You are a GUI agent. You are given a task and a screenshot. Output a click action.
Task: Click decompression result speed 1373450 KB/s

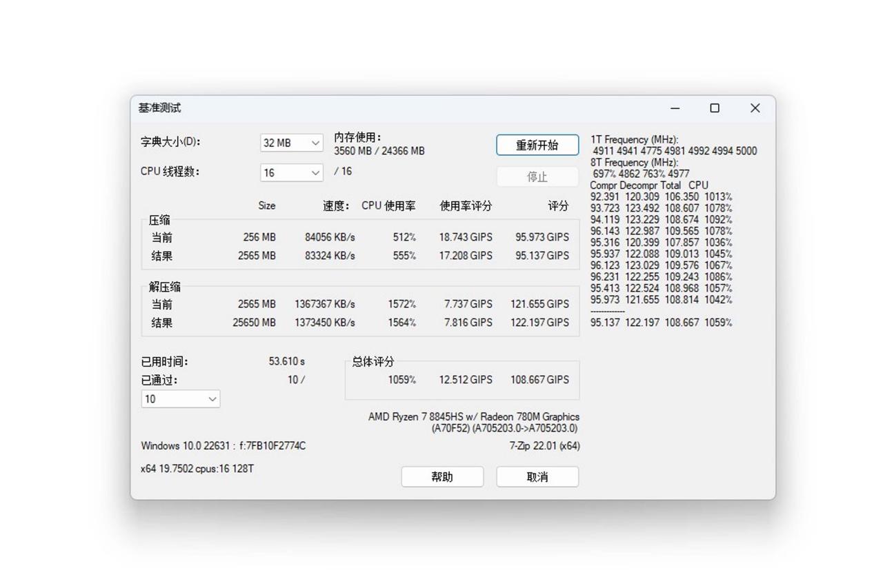click(x=325, y=323)
